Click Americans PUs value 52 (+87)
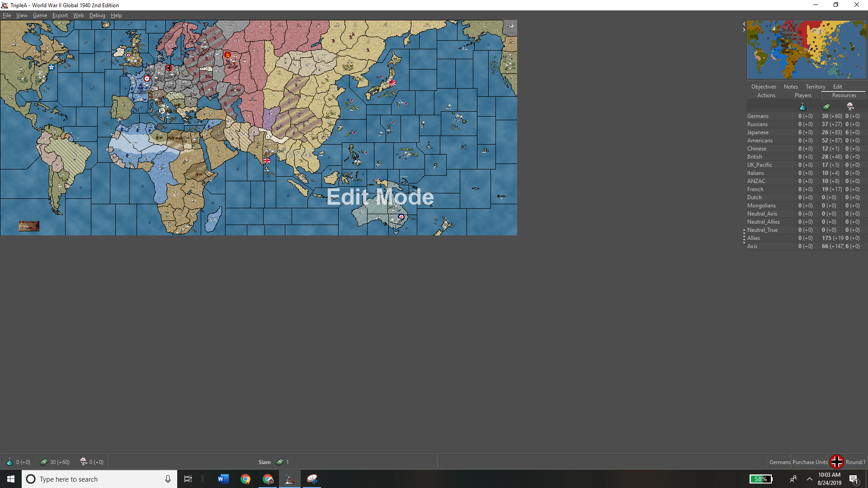 (832, 141)
